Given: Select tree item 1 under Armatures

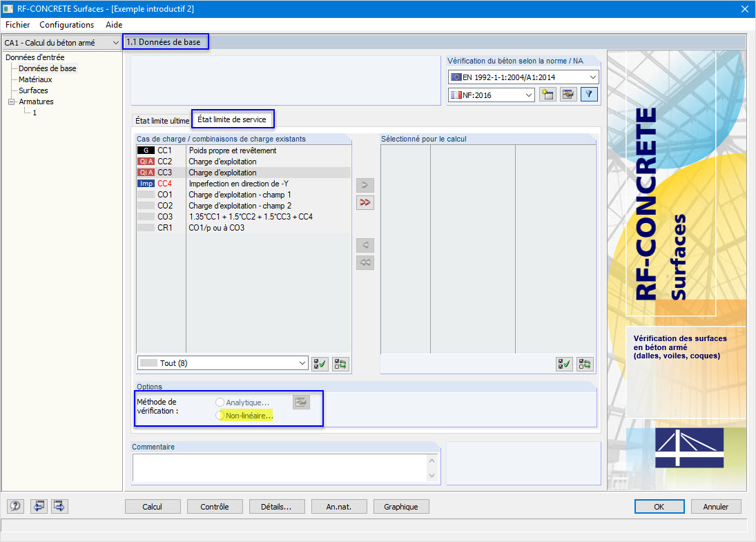Looking at the screenshot, I should coord(35,113).
